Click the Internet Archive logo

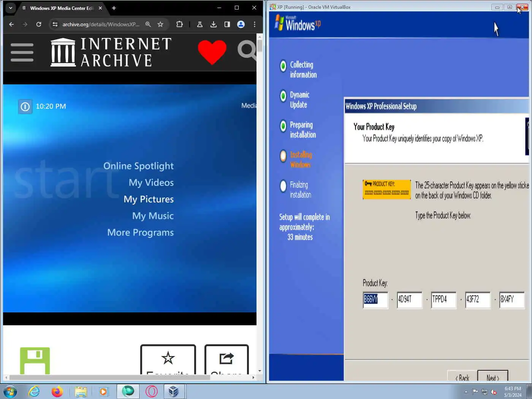pyautogui.click(x=111, y=52)
